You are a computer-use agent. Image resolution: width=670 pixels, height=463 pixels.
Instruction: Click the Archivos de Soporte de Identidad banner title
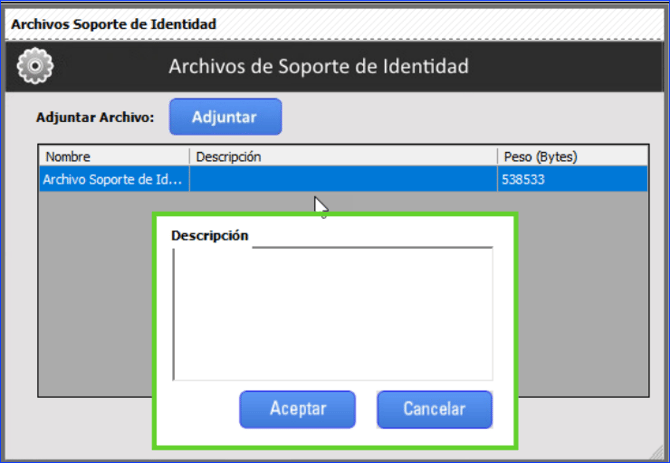click(318, 67)
